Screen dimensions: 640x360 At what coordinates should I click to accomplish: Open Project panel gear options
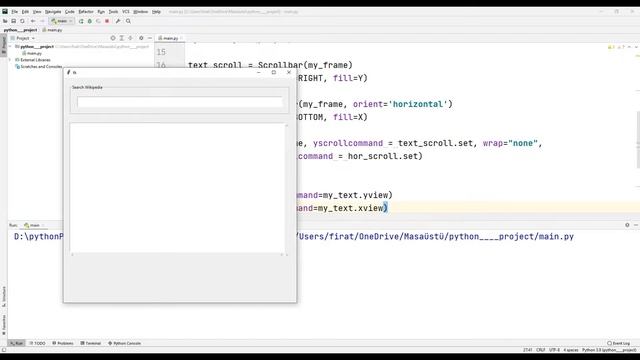(x=141, y=38)
